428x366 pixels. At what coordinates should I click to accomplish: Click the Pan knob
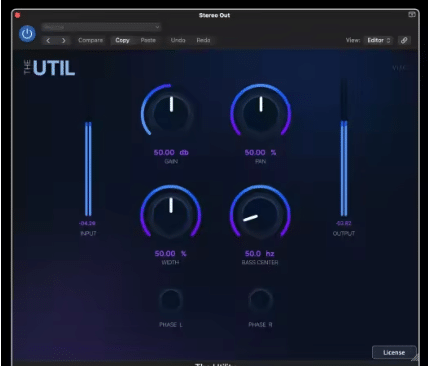261,113
